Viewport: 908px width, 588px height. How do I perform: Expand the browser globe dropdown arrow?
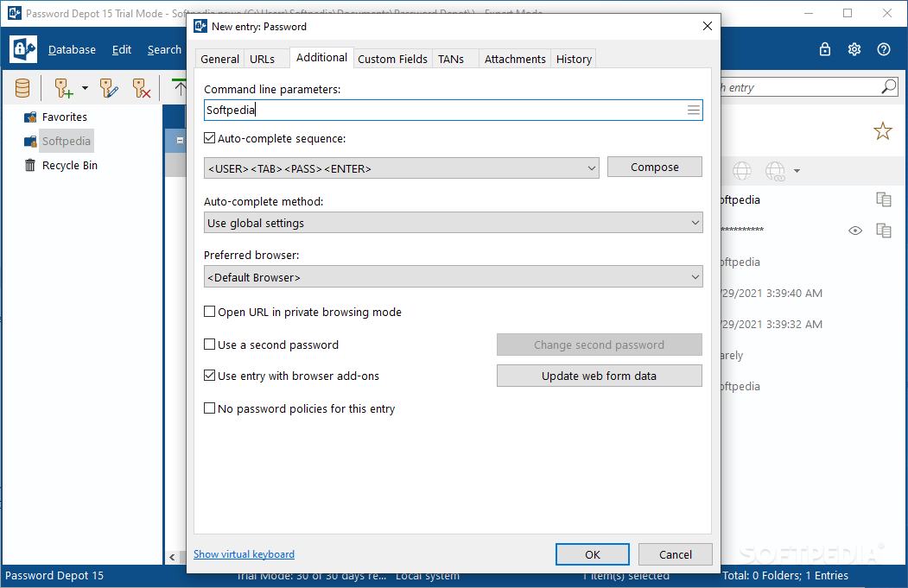click(x=797, y=171)
